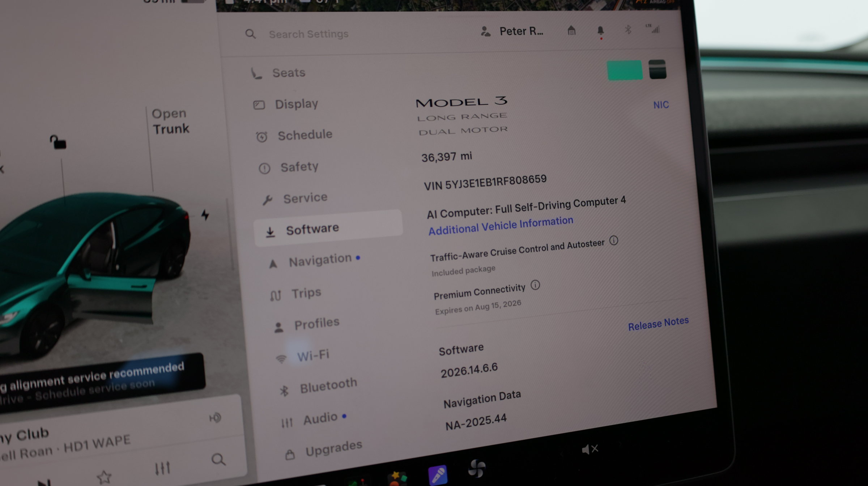Viewport: 868px width, 486px height.
Task: Open the fan climate app icon
Action: coord(477,468)
